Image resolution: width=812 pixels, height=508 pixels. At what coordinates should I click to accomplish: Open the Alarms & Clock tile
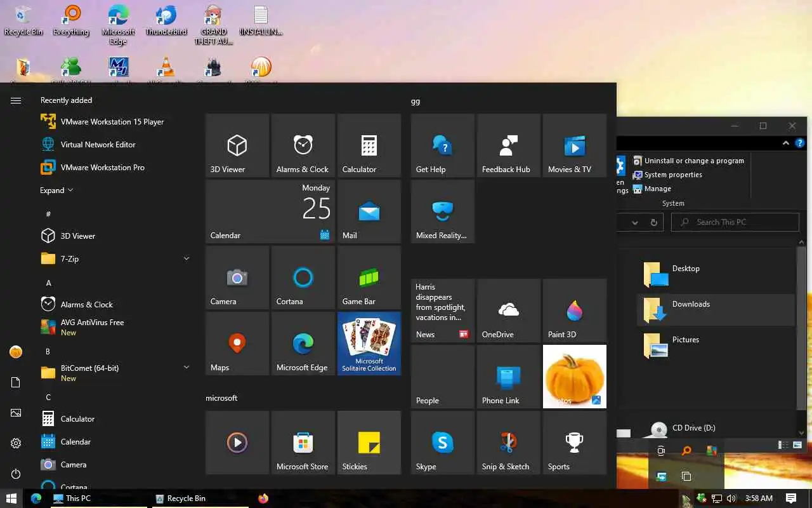(x=303, y=145)
